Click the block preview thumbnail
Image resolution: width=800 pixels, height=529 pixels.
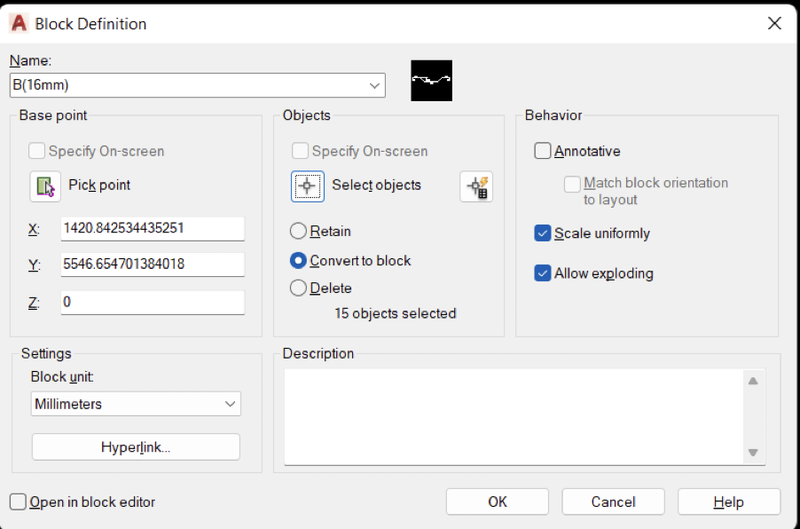pyautogui.click(x=432, y=81)
